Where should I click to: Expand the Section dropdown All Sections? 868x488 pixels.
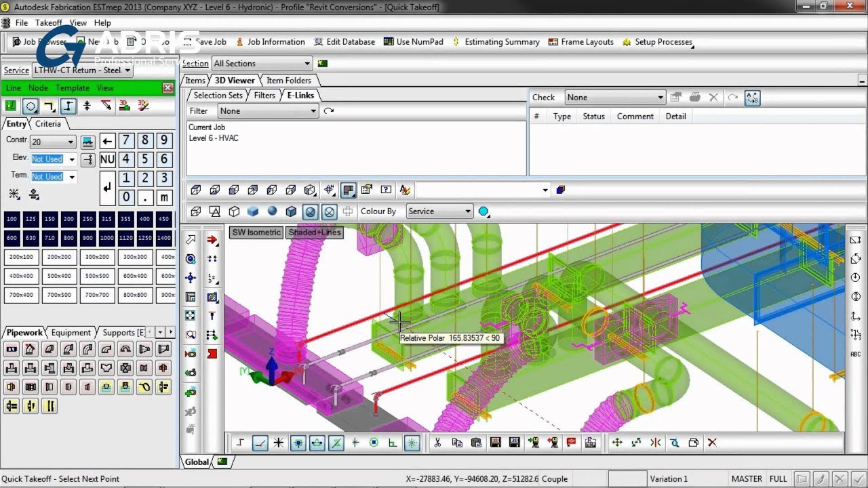coord(262,63)
